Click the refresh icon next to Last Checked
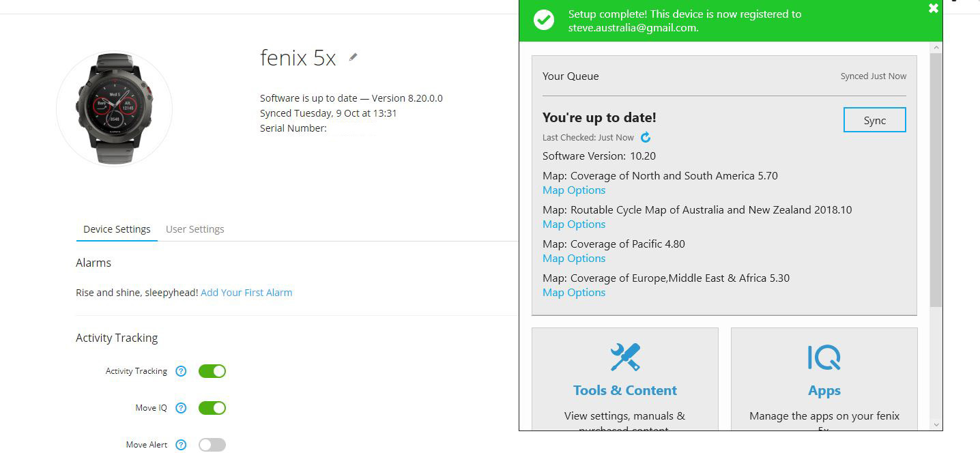980x453 pixels. click(646, 137)
